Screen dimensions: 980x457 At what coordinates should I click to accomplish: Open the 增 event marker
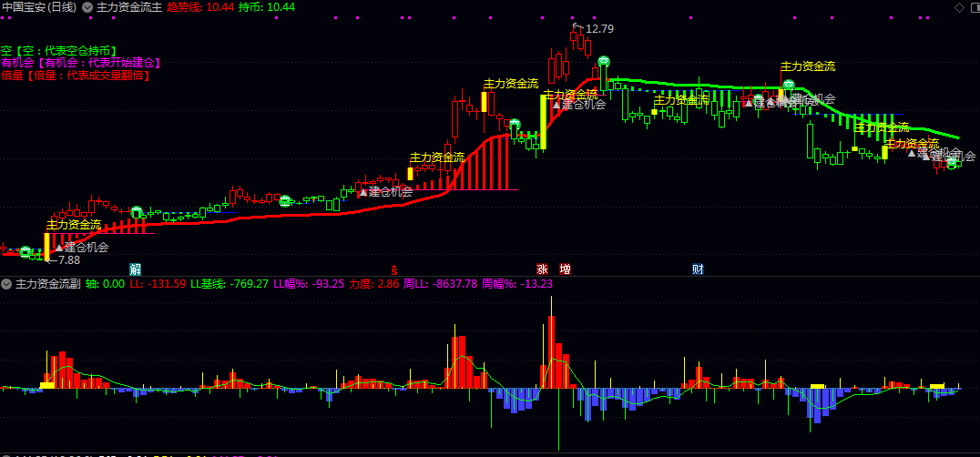(x=565, y=269)
